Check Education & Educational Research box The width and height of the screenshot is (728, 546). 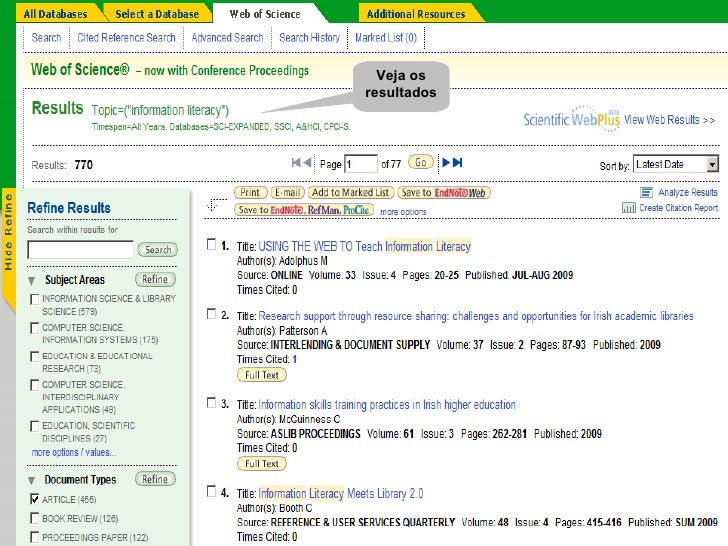click(34, 357)
